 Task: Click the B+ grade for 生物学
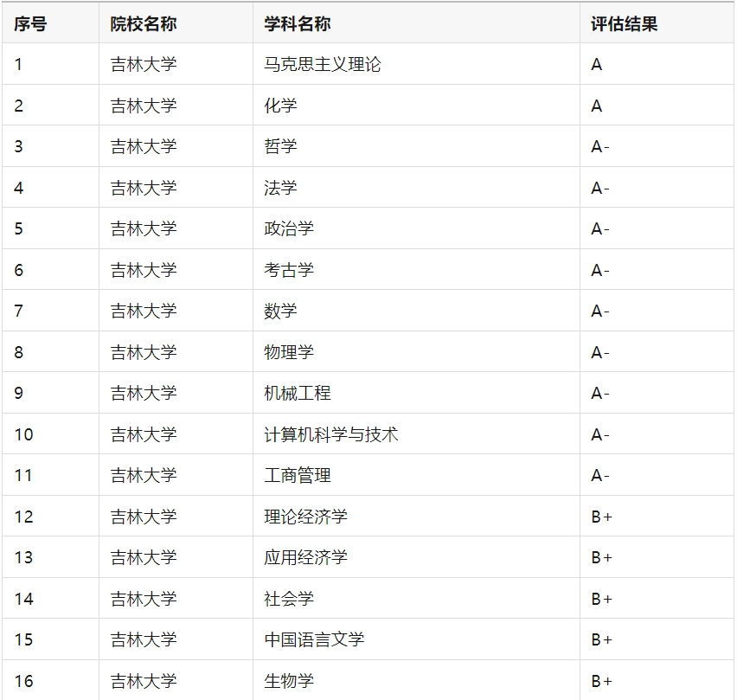602,682
